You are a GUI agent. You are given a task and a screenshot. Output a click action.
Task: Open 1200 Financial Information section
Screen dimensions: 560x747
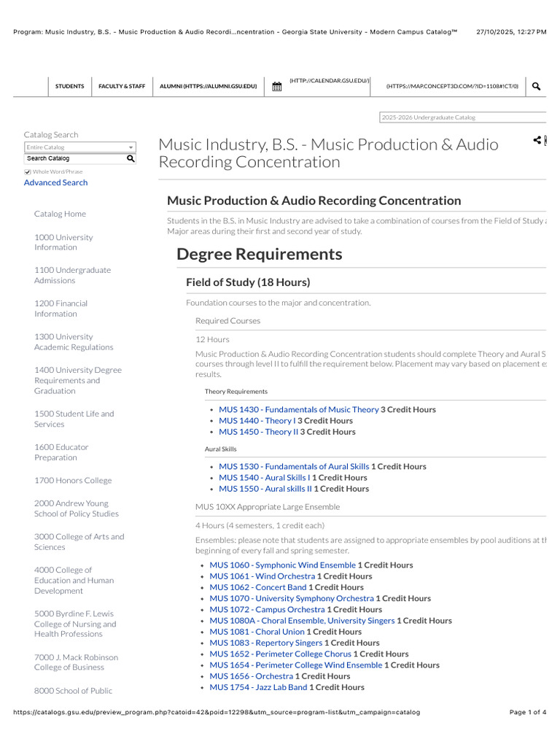pos(61,309)
